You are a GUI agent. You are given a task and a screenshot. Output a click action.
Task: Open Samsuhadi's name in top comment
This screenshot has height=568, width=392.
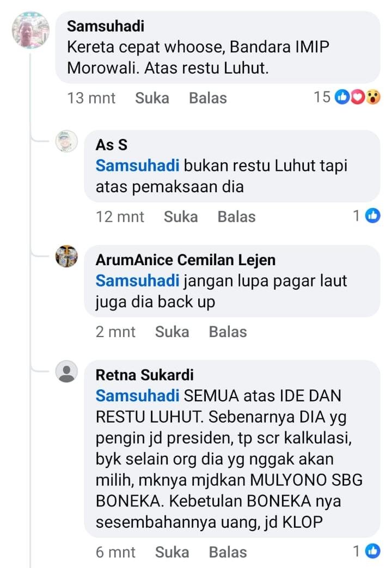click(106, 26)
